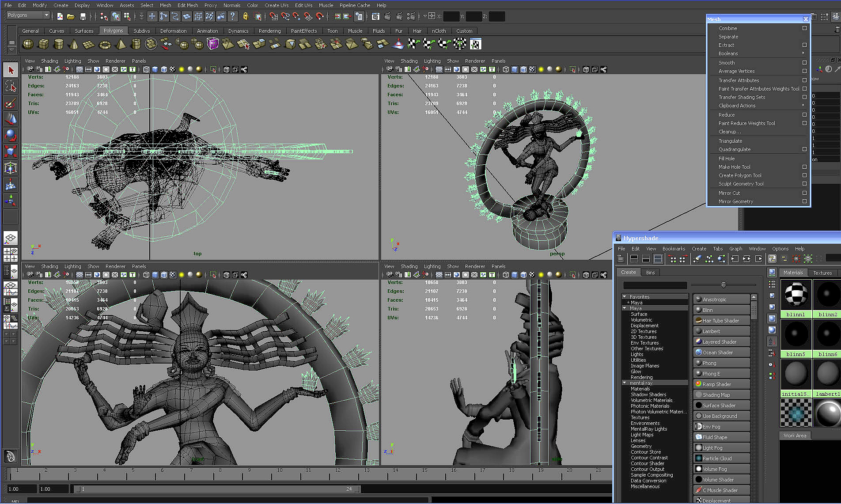Click the Snap to grids icon
Viewport: 841px width, 504px height.
coord(274,16)
